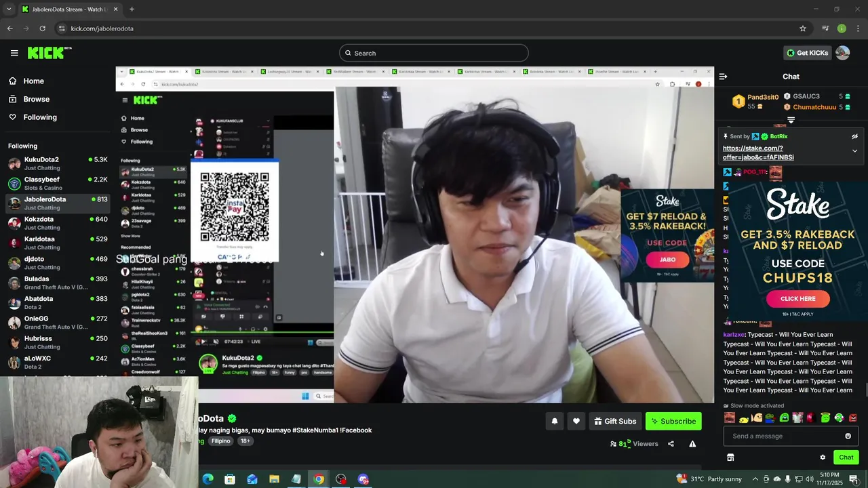
Task: Click Pand3sit0 in gift leaderboard
Action: point(763,97)
